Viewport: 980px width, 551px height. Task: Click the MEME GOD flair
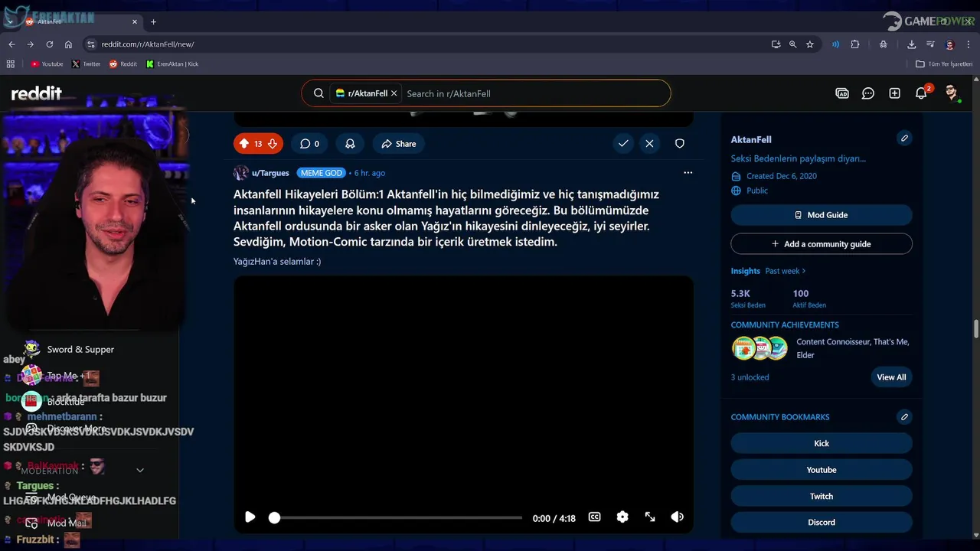(x=322, y=173)
